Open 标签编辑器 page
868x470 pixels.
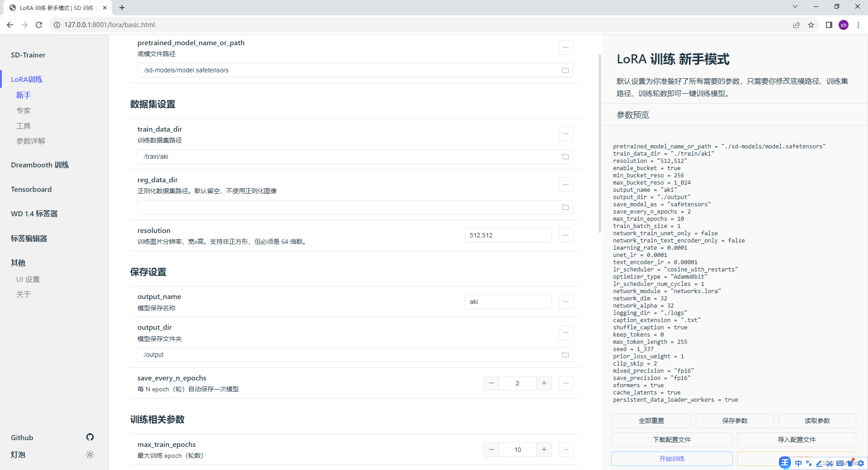(x=29, y=238)
